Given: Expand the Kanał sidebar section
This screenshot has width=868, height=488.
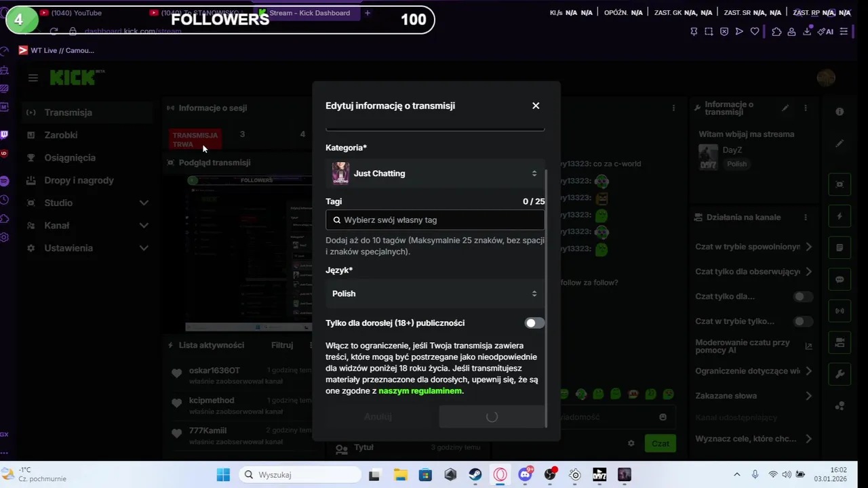Looking at the screenshot, I should (87, 226).
